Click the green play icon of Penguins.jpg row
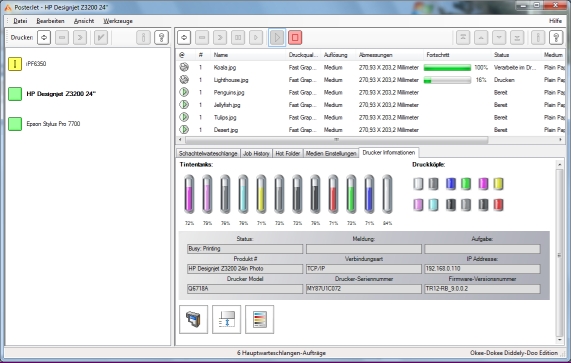Screen dimensions: 571x363 (x=184, y=92)
